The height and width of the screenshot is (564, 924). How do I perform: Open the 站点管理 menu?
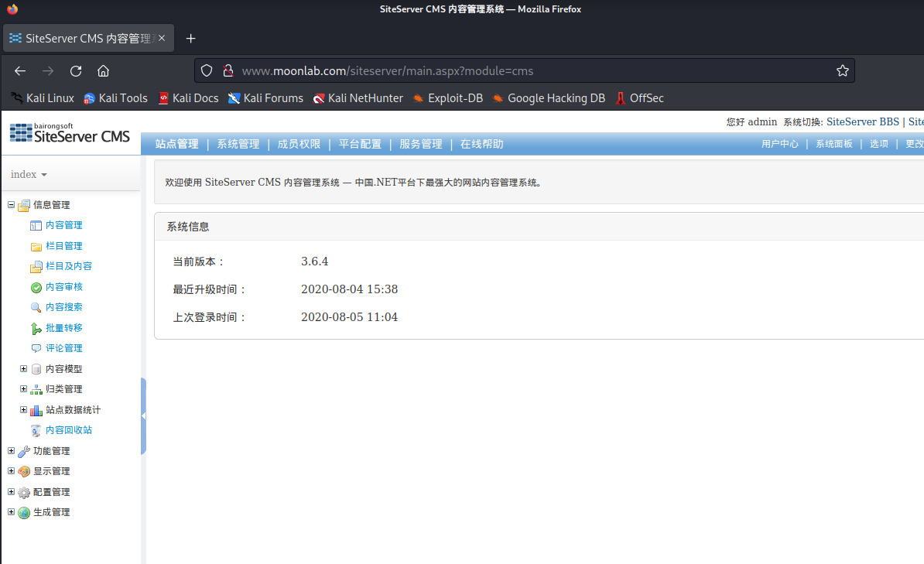[x=176, y=145]
